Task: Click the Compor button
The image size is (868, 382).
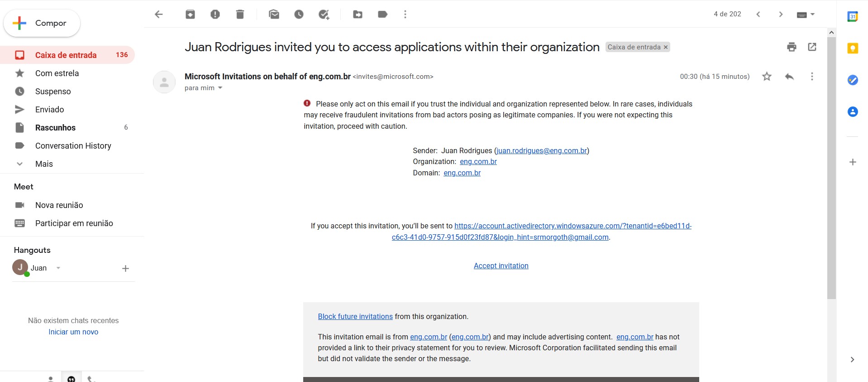Action: tap(42, 23)
